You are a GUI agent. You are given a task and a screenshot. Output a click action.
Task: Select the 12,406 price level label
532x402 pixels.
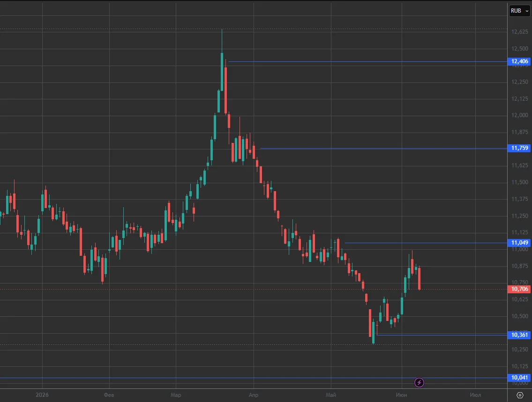519,61
